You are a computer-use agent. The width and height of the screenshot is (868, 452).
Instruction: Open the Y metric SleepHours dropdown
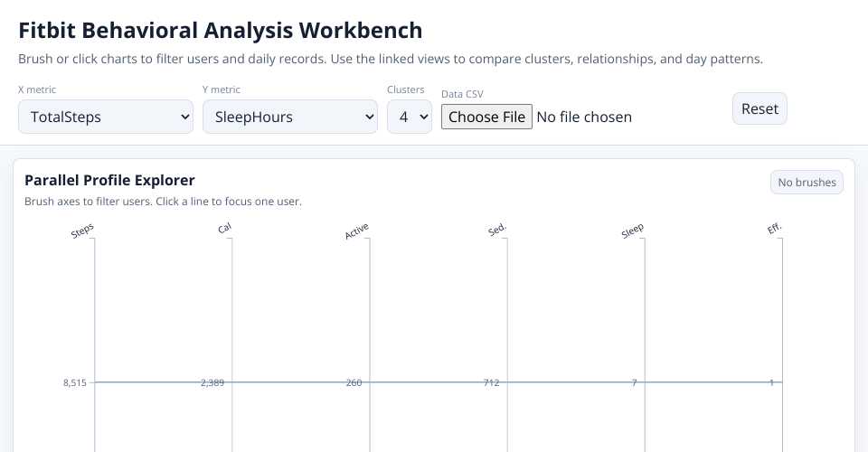[290, 117]
